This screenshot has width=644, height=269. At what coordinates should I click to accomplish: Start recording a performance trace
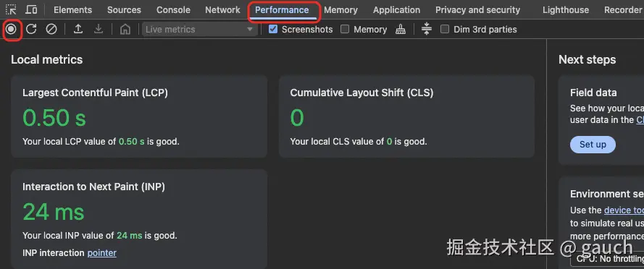click(12, 29)
